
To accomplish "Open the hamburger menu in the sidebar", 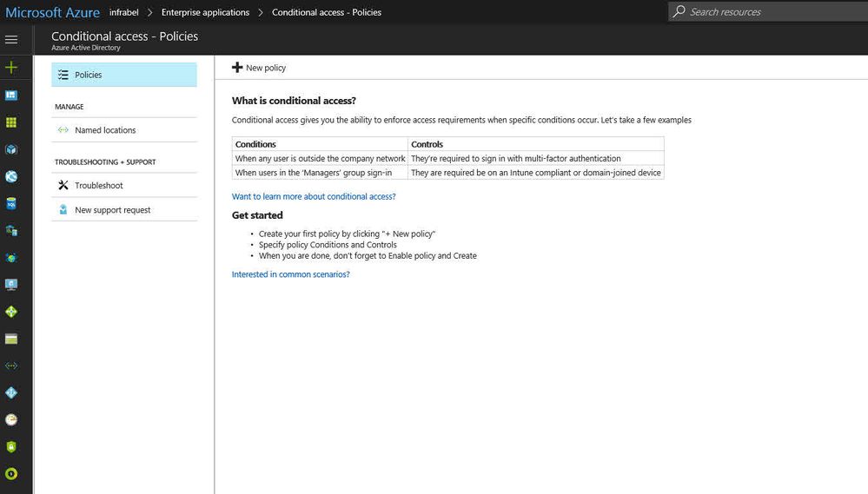I will [11, 40].
